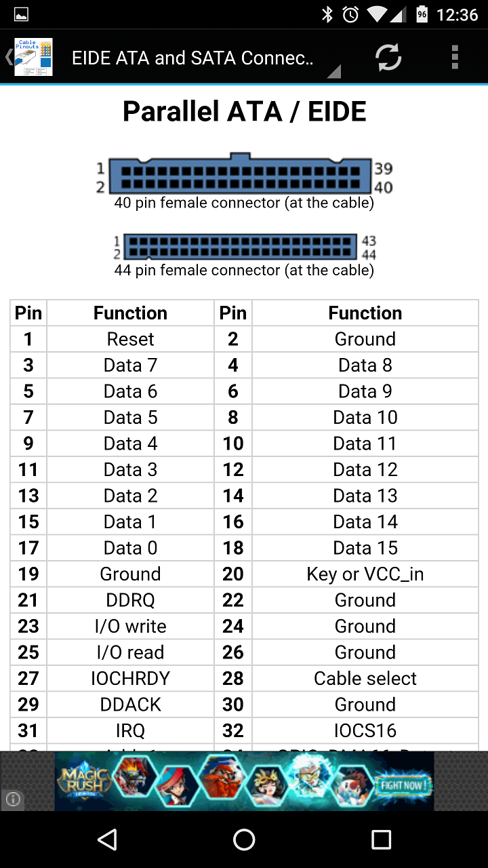
Task: Tap the alarm clock status icon
Action: pyautogui.click(x=350, y=14)
